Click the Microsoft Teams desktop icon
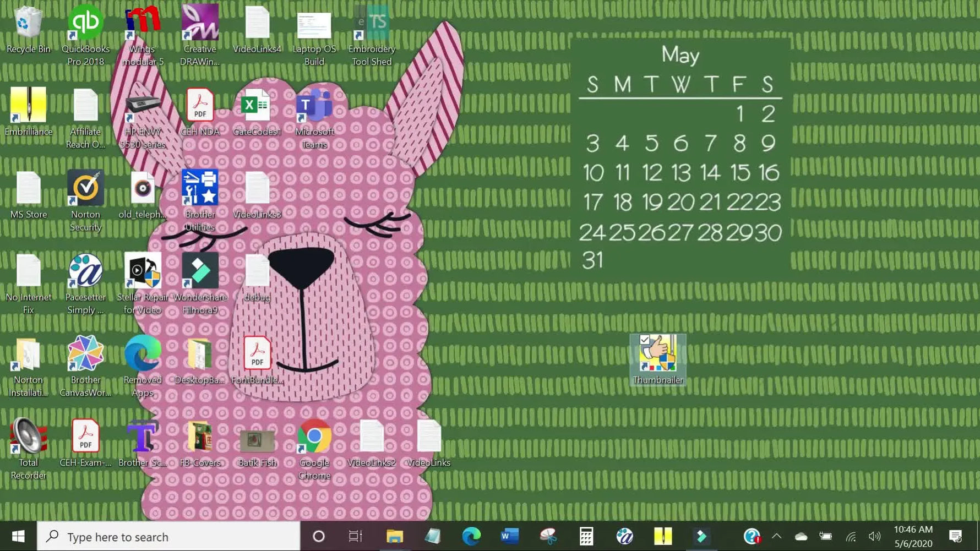 (x=314, y=106)
